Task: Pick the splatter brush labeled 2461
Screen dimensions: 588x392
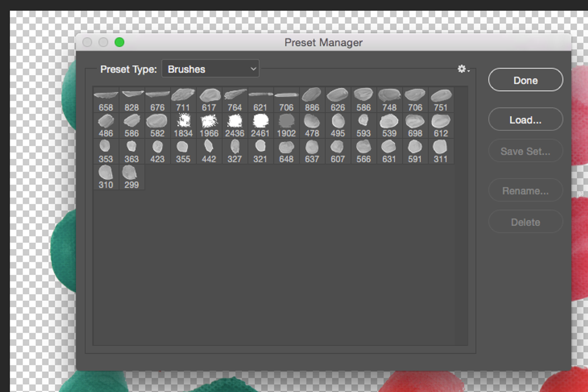Action: (x=261, y=126)
